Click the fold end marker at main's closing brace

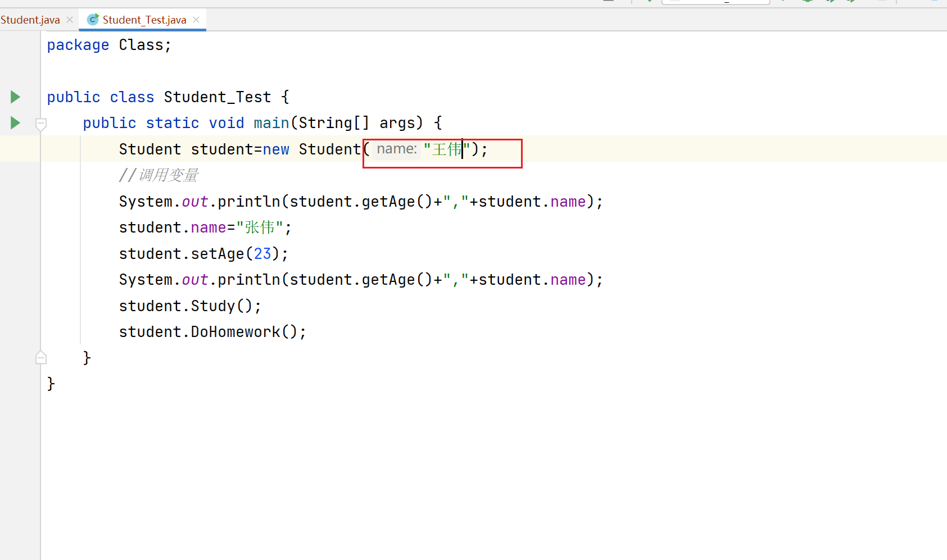[41, 357]
